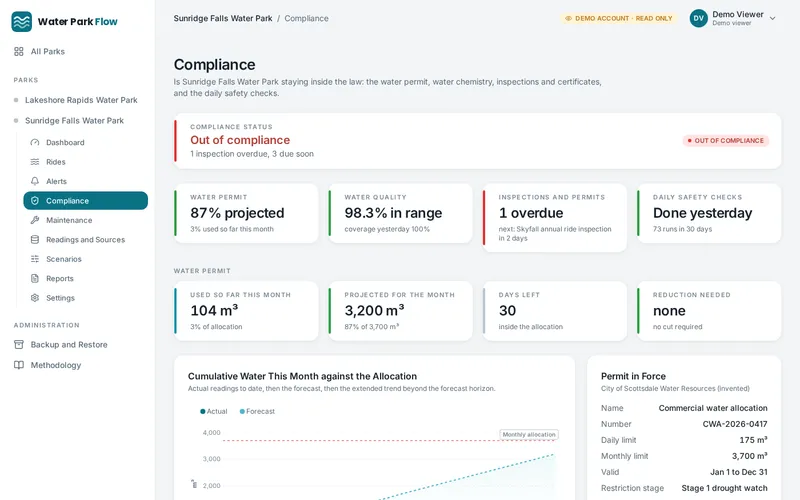800x500 pixels.
Task: Open the Demo Viewer account dropdown chevron
Action: pos(772,18)
